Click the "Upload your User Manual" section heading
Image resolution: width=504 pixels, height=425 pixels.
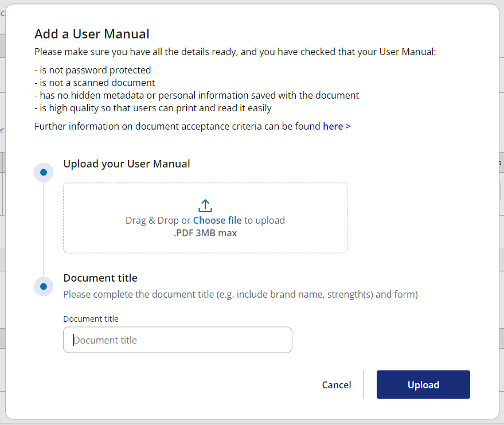[x=126, y=163]
